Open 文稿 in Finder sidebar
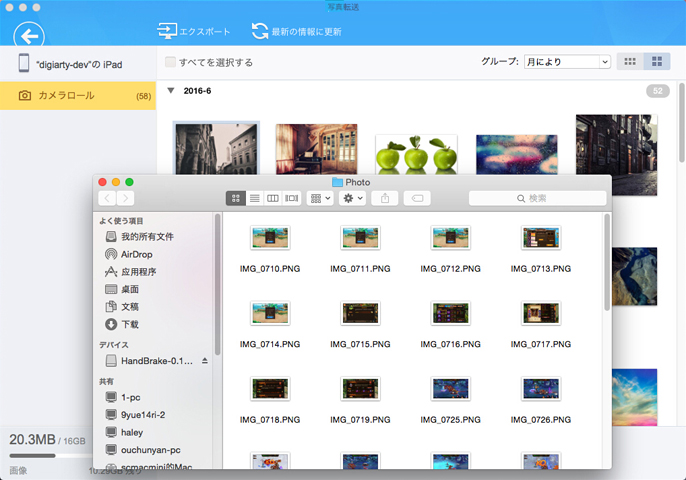Image resolution: width=686 pixels, height=480 pixels. tap(122, 307)
